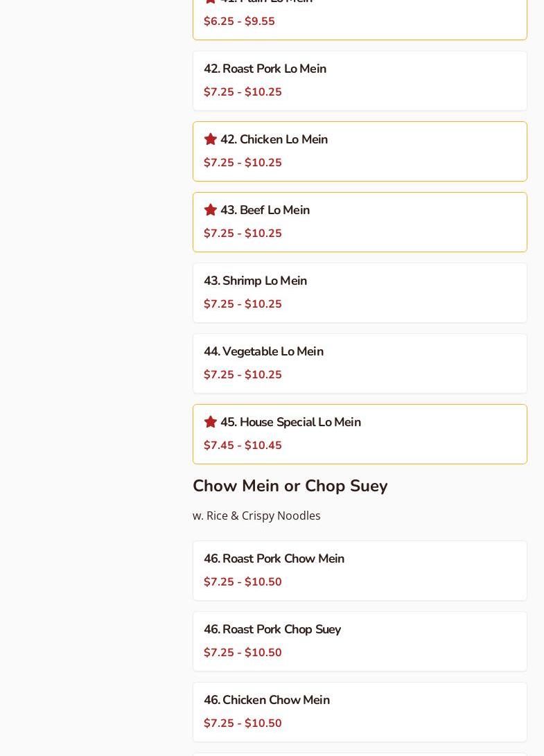Open 46. Roast Pork Chop Suey
The image size is (544, 756).
272,630
